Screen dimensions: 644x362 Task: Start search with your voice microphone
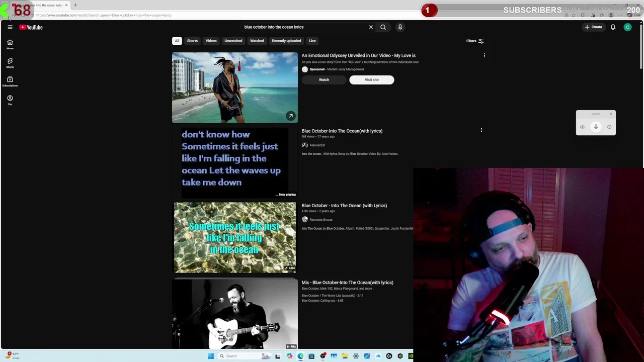tap(400, 27)
